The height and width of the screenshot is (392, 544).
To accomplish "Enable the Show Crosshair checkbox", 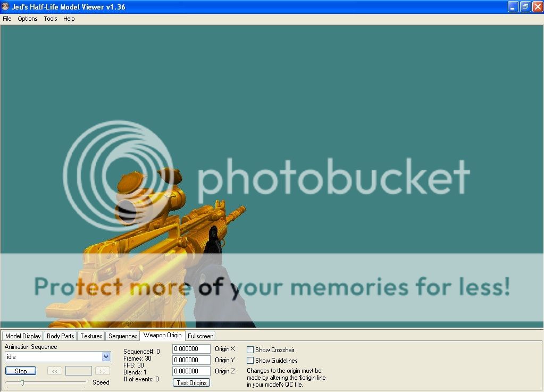I will tap(250, 350).
